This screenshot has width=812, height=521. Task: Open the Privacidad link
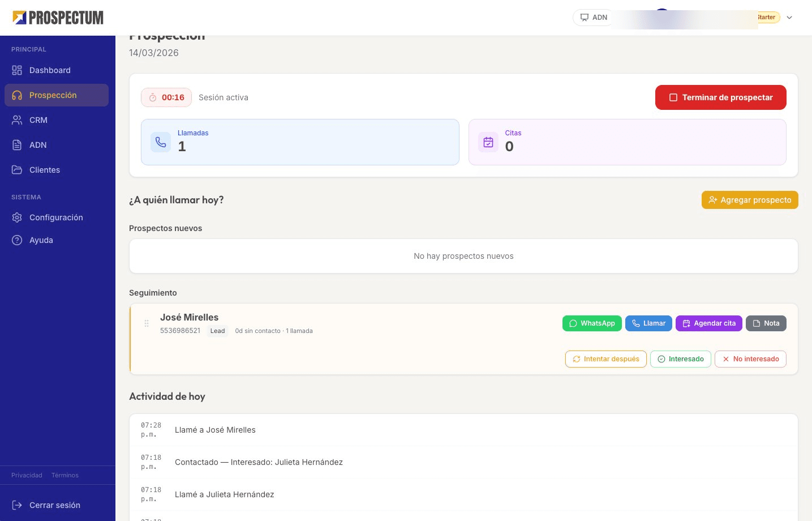pos(27,475)
